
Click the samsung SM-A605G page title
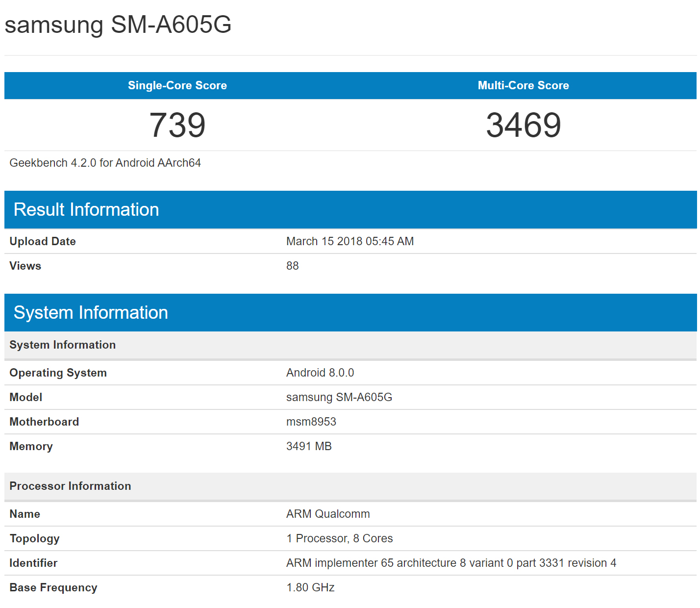coord(118,25)
